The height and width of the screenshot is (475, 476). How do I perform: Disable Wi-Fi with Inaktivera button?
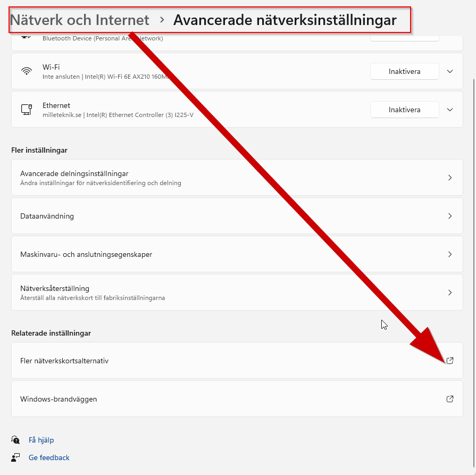[404, 71]
